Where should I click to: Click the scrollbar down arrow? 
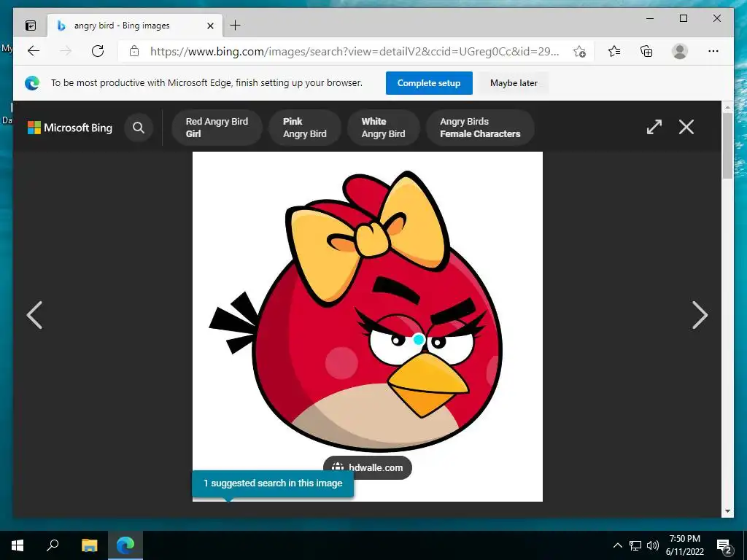tap(727, 511)
